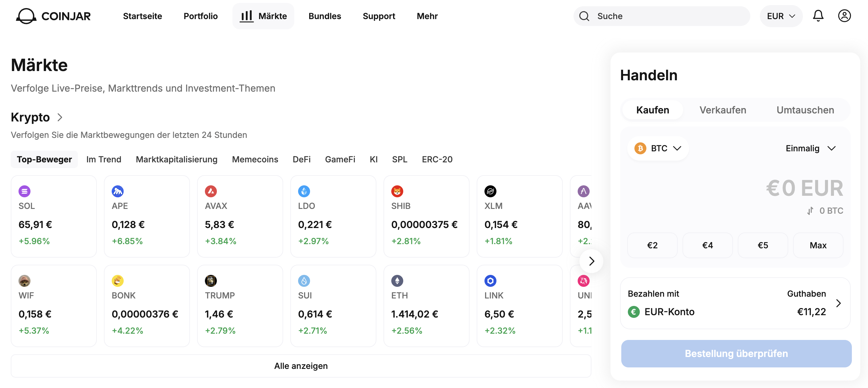Open the EUR currency dropdown
868x388 pixels.
click(x=781, y=16)
